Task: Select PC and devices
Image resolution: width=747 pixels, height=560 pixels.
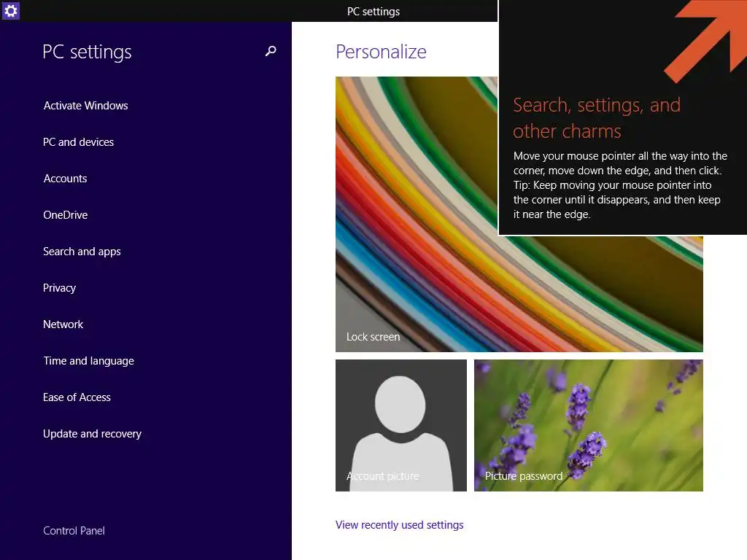Action: pyautogui.click(x=78, y=142)
